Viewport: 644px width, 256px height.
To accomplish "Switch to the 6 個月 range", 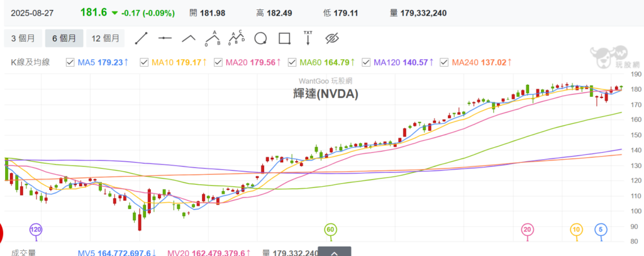I will point(64,38).
